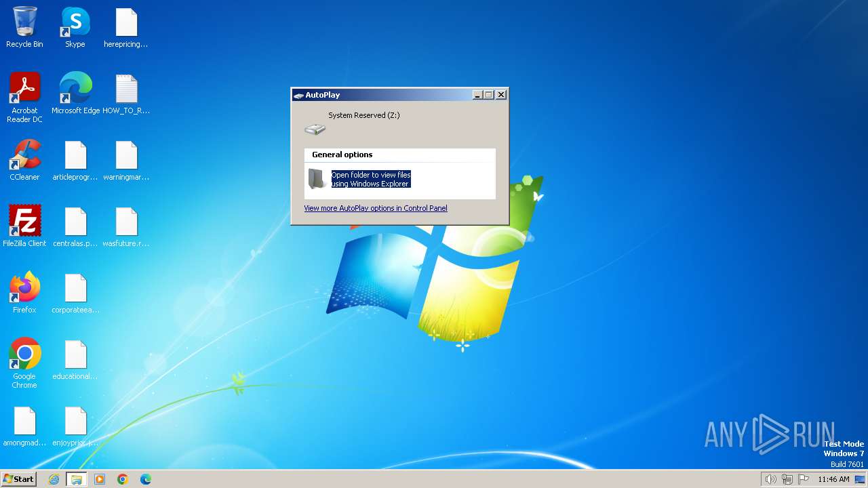Click the General options heading
This screenshot has height=488, width=868.
pos(342,155)
